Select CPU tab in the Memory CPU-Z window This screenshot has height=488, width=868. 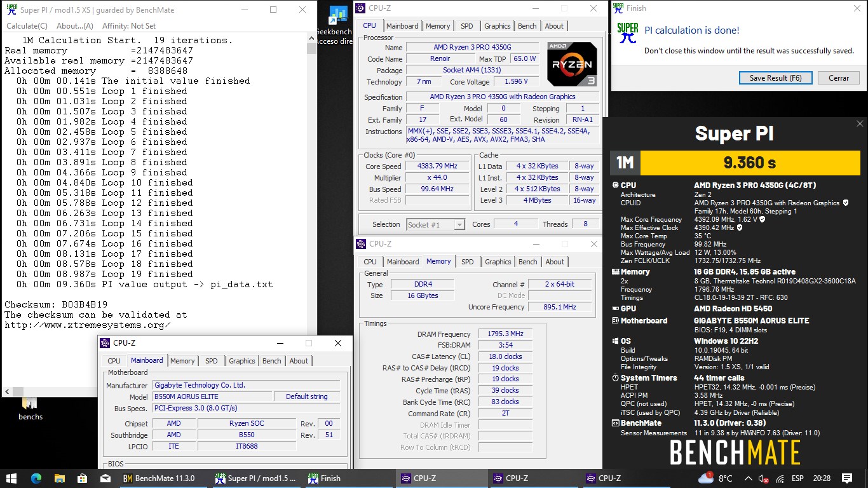(x=370, y=262)
